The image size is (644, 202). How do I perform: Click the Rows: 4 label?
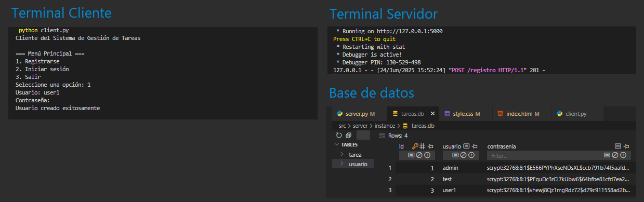click(x=398, y=136)
